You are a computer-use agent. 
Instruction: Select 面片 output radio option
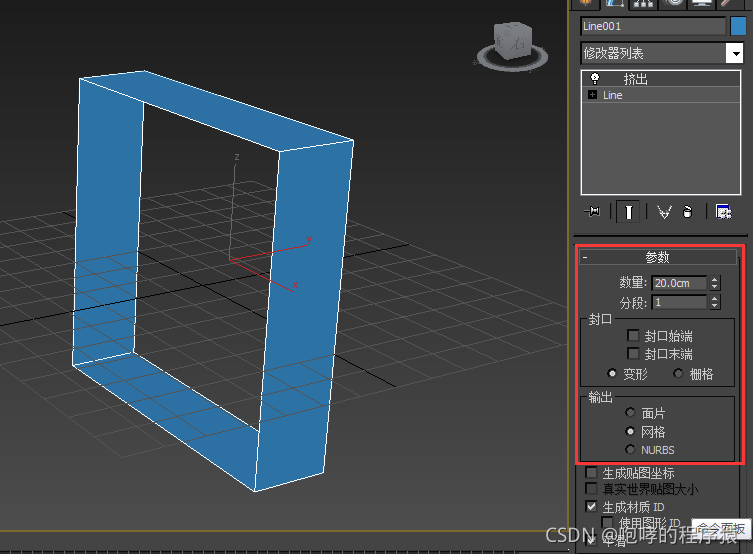630,413
